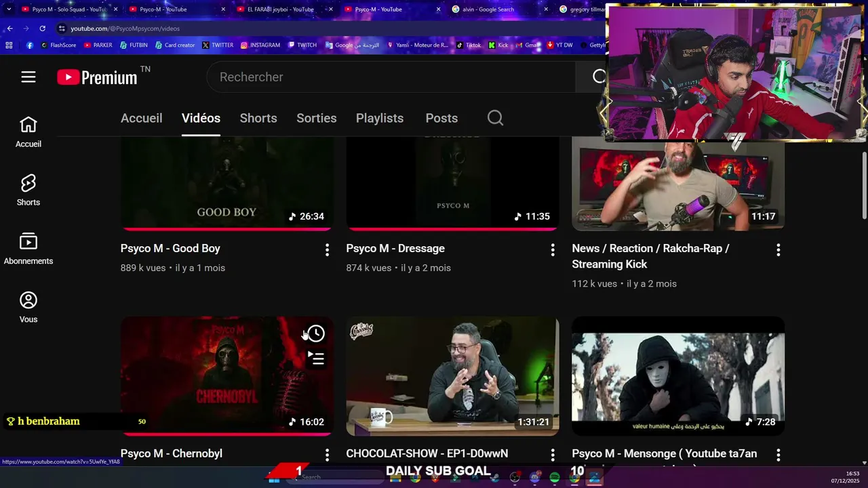Click the channel search magnifier icon

point(496,118)
